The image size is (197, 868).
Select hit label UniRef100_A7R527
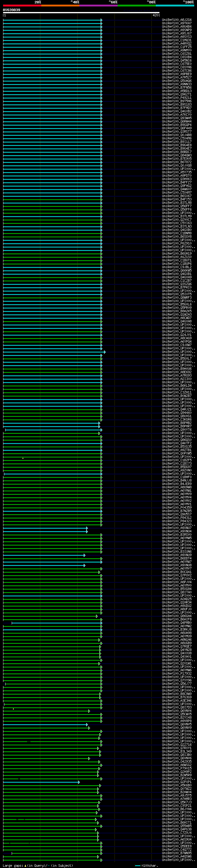[x=177, y=78]
